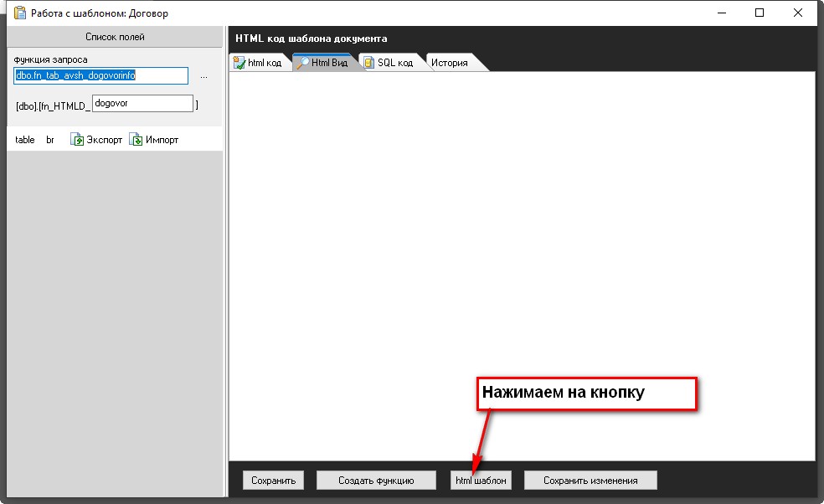Click the br tag button
824x504 pixels.
coord(50,140)
